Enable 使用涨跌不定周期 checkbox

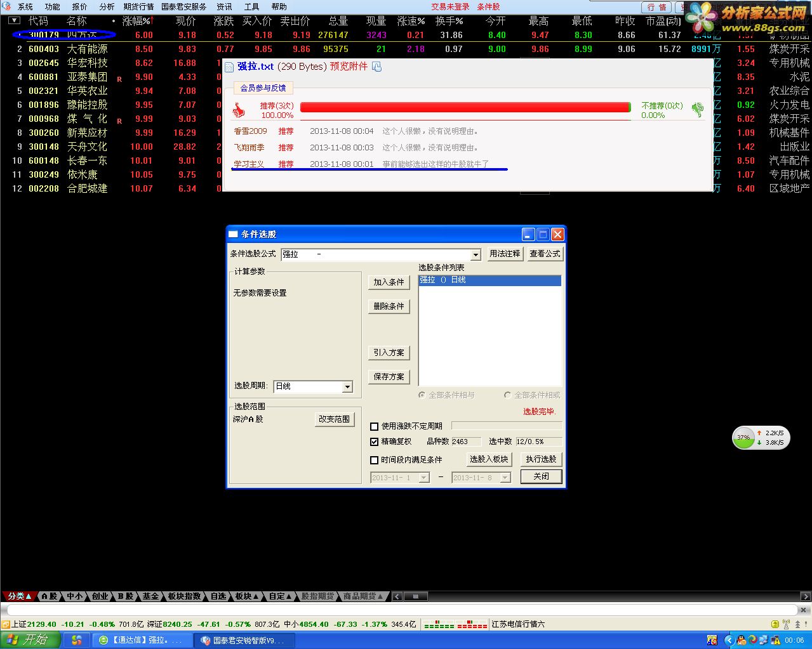coord(375,426)
